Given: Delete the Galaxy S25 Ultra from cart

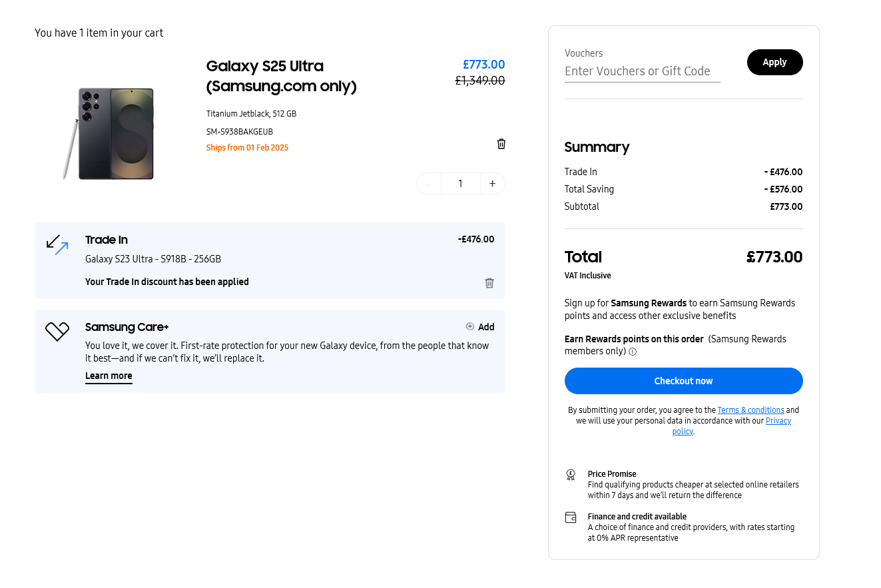Looking at the screenshot, I should [x=501, y=144].
